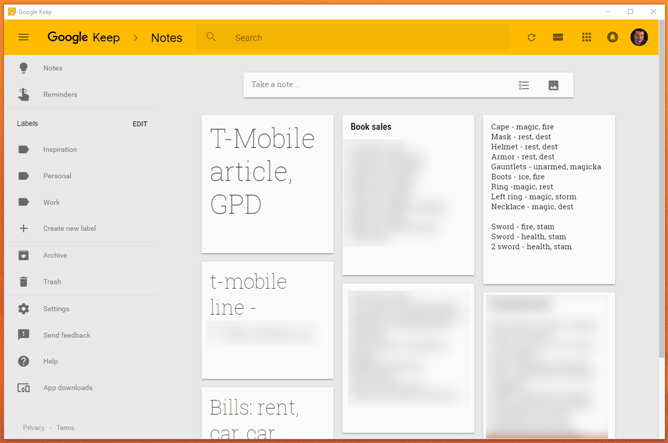Screen dimensions: 668x443
Task: Select the Work label
Action: pyautogui.click(x=51, y=202)
